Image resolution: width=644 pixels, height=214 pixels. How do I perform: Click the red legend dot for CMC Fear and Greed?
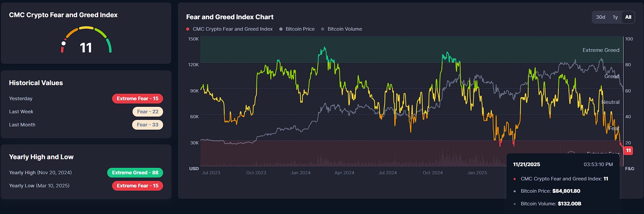(x=188, y=29)
